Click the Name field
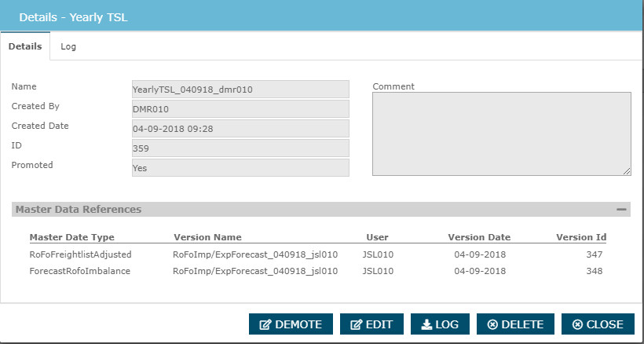The image size is (644, 344). coord(240,90)
